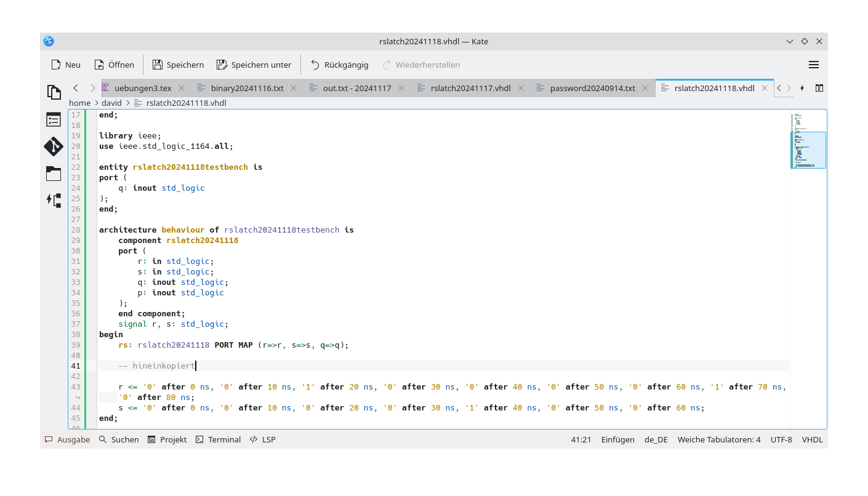The width and height of the screenshot is (868, 496).
Task: Pin the current tab with the pin icon
Action: (x=802, y=88)
